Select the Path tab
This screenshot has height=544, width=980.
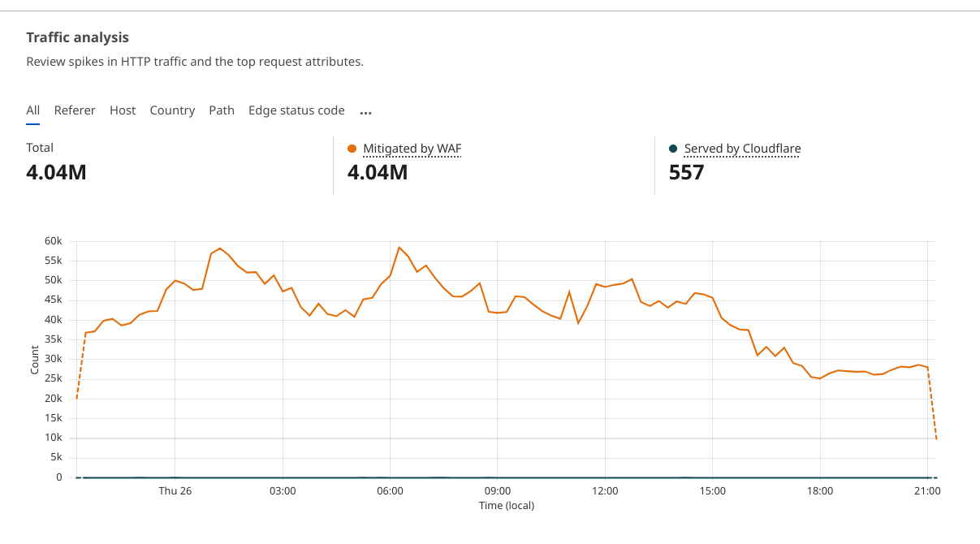pyautogui.click(x=222, y=110)
